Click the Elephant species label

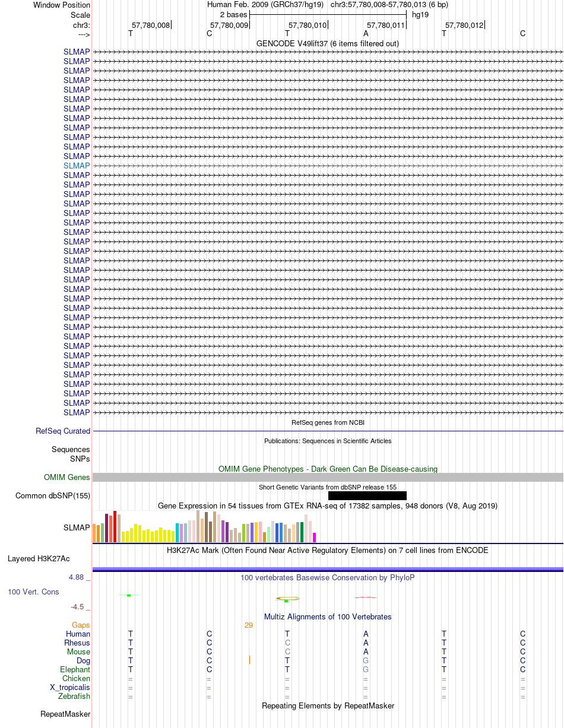75,670
